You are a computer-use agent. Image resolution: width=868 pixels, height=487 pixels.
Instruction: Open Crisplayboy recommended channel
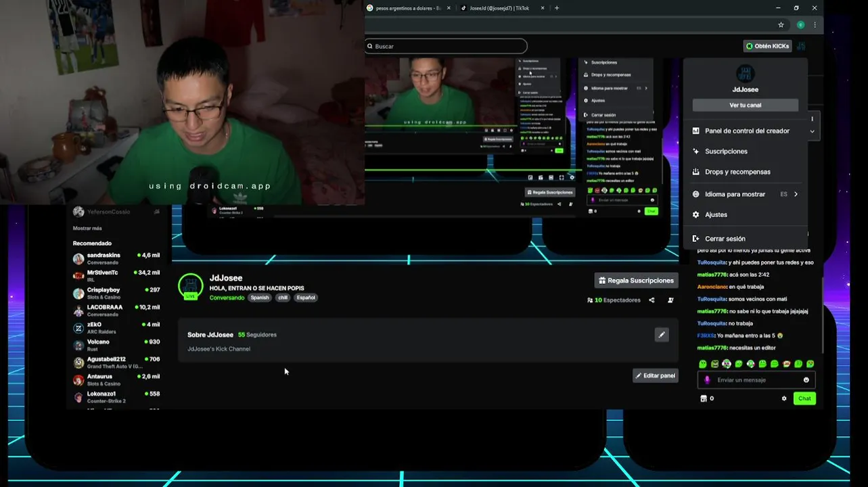tap(116, 294)
